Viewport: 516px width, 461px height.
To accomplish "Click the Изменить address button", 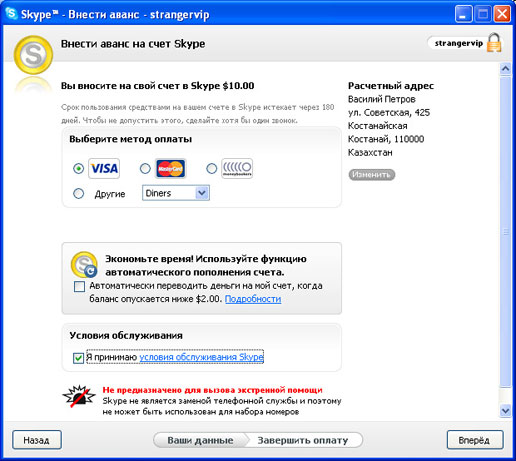I will click(372, 175).
